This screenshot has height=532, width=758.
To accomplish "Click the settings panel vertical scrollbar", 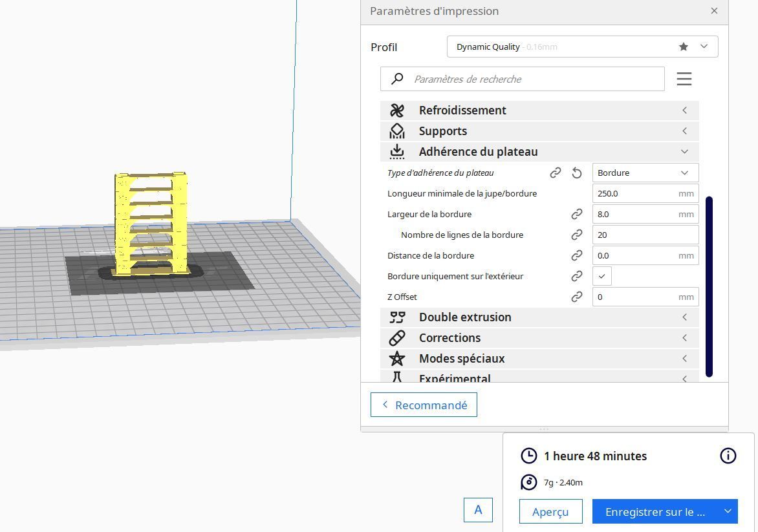I will point(709,286).
